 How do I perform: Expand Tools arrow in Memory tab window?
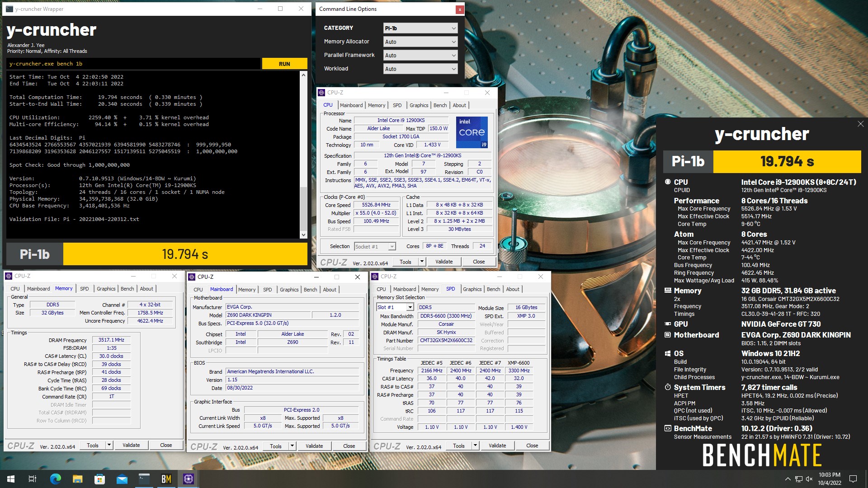[109, 445]
